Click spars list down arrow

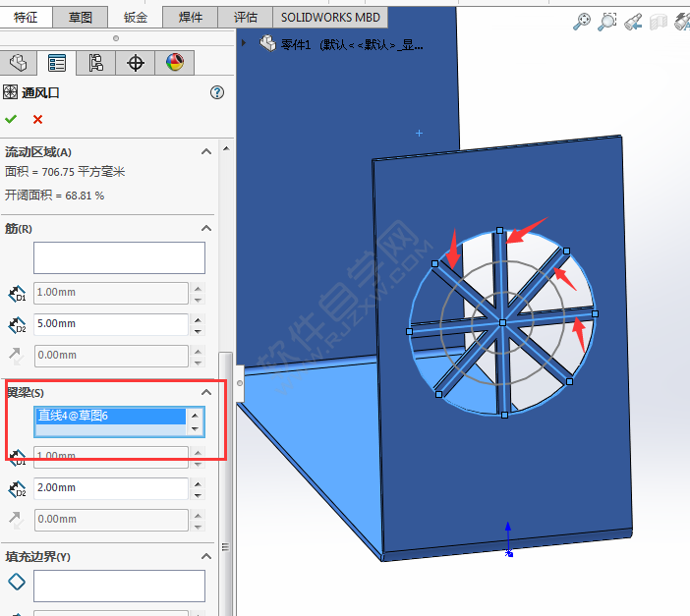coord(195,428)
